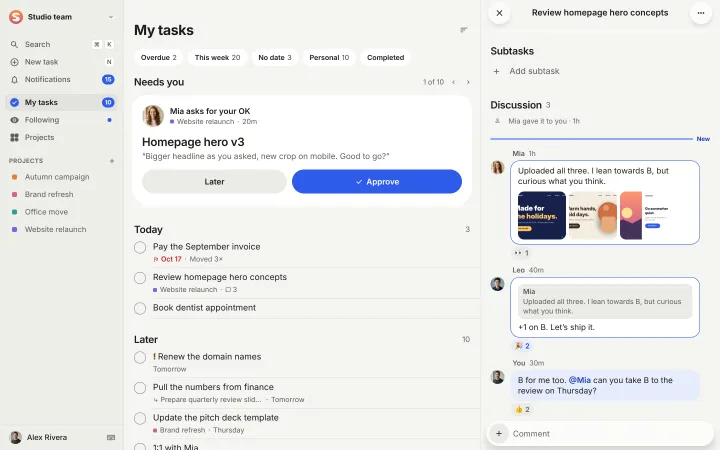Check off Book dentist appointment
The height and width of the screenshot is (450, 720).
pyautogui.click(x=140, y=308)
